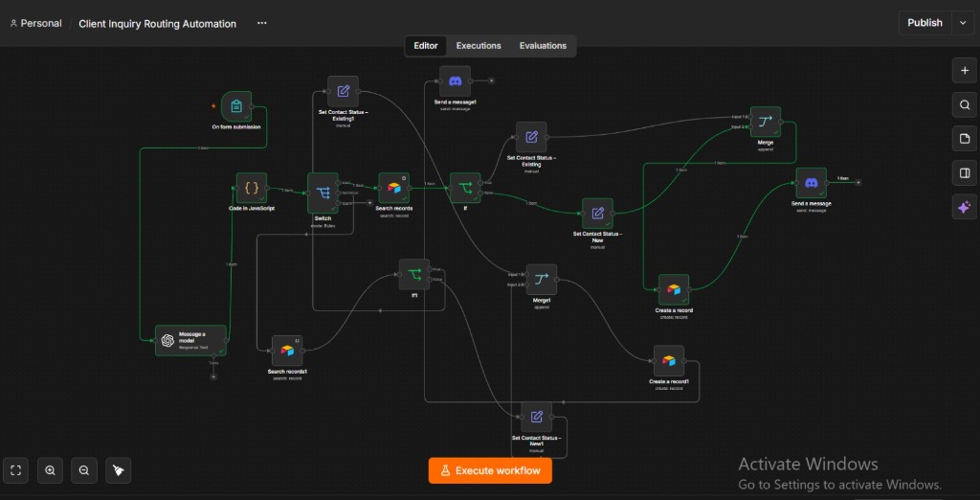The width and height of the screenshot is (980, 500).
Task: Toggle the side panel icon
Action: (x=964, y=172)
